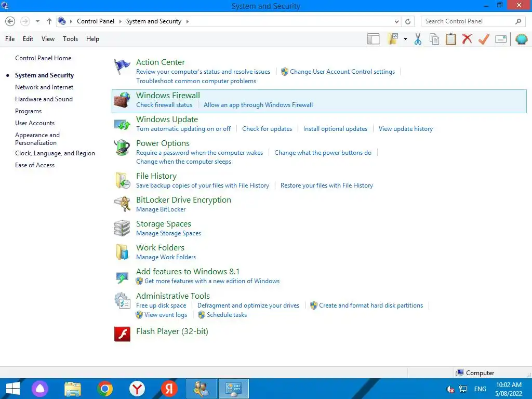532x399 pixels.
Task: Click the Properties card toolbar icon
Action: click(501, 39)
